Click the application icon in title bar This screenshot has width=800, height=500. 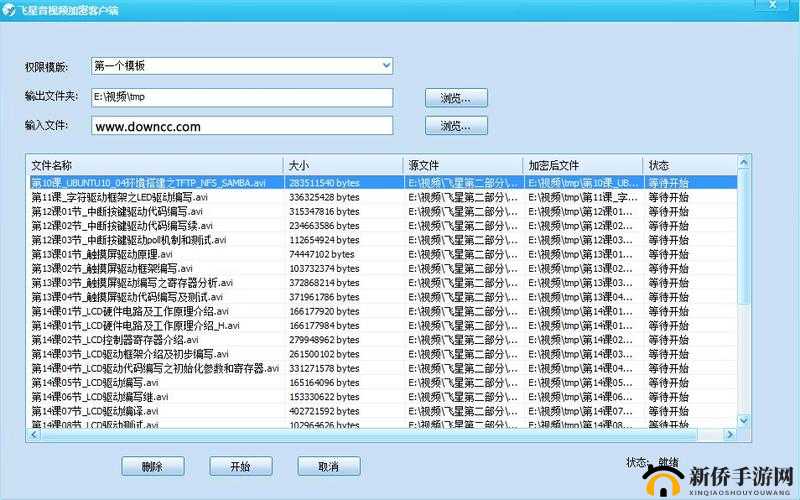pos(8,10)
